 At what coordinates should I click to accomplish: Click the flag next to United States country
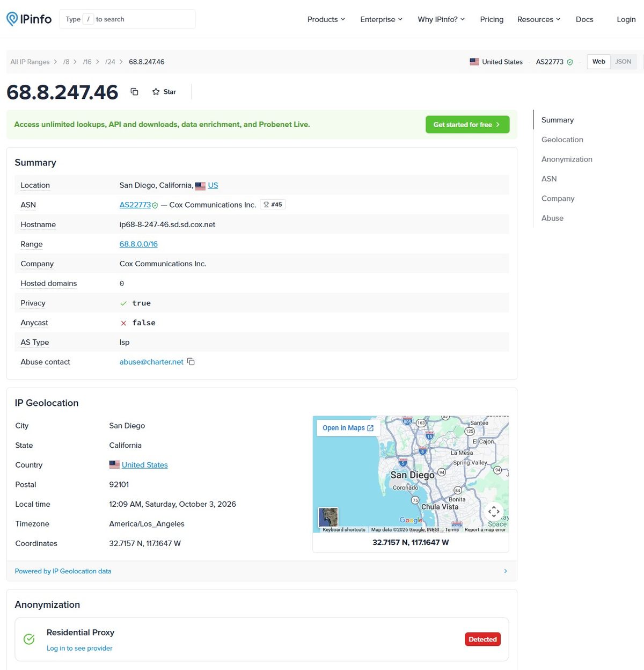coord(114,464)
